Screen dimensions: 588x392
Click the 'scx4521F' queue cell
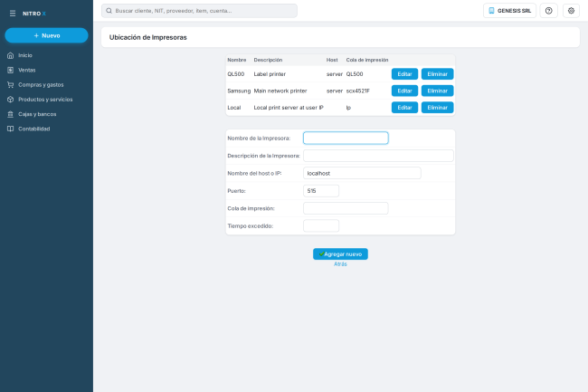[x=357, y=91]
